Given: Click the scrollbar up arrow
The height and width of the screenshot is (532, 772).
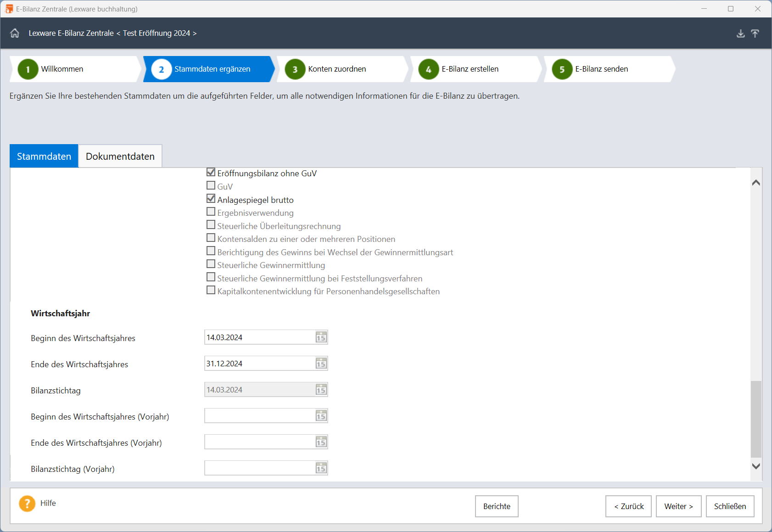Looking at the screenshot, I should click(756, 183).
